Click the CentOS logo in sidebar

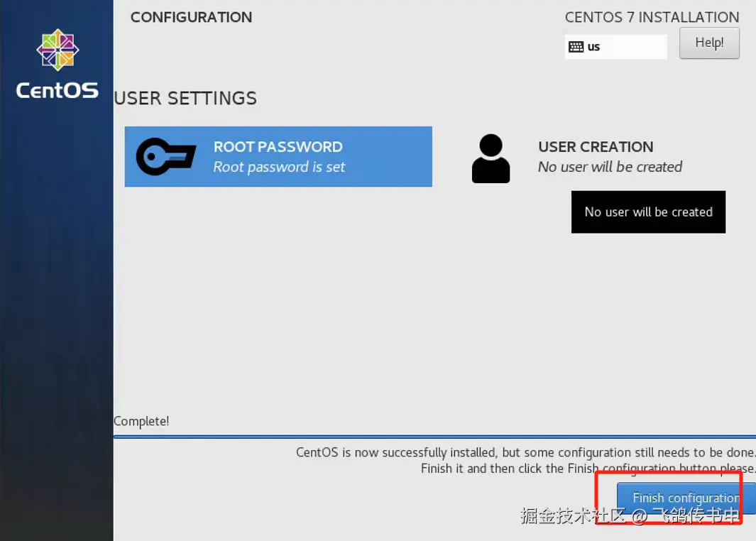(57, 50)
